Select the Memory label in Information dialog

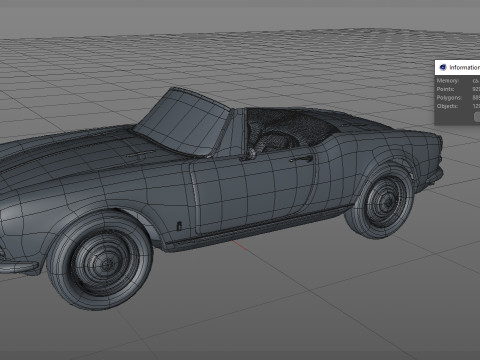(448, 81)
